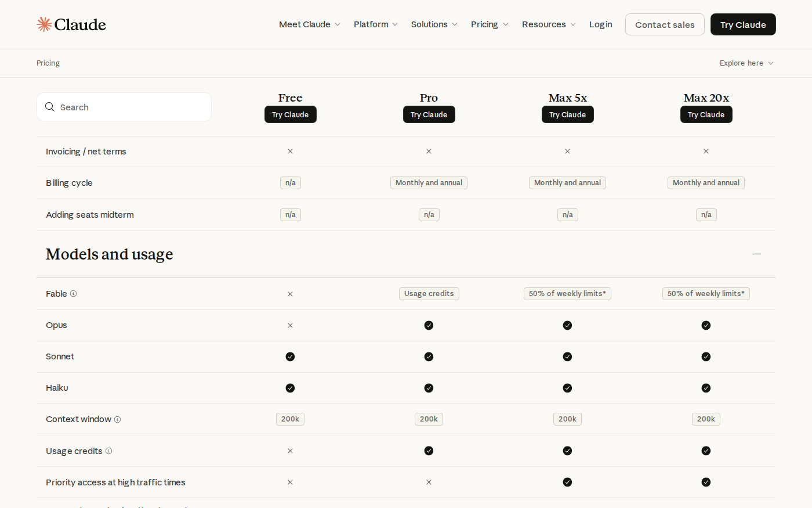Click the n/a Billing cycle badge under Free
This screenshot has height=508, width=812.
290,183
